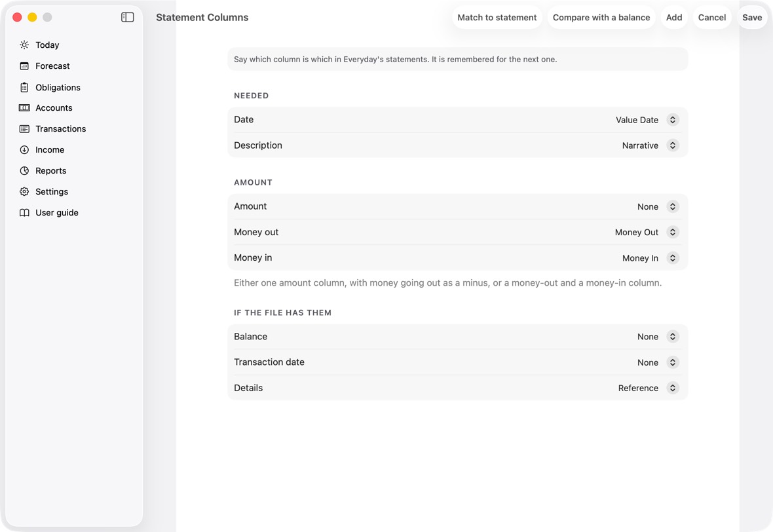Click the IF THE FILE HAS THEM header
The height and width of the screenshot is (532, 773).
tap(282, 313)
